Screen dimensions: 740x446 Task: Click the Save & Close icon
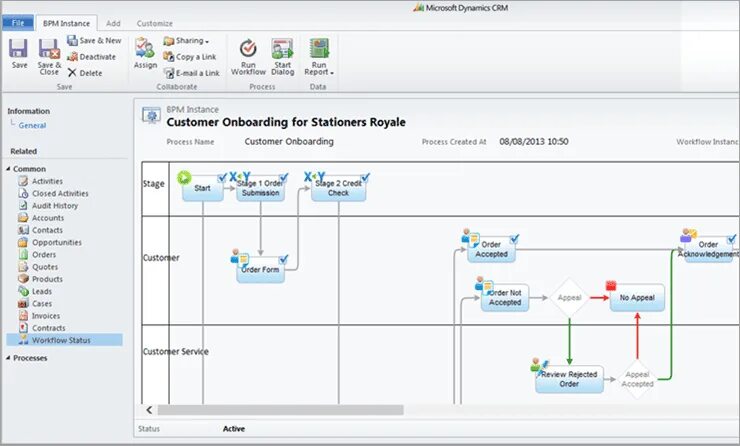pyautogui.click(x=49, y=49)
